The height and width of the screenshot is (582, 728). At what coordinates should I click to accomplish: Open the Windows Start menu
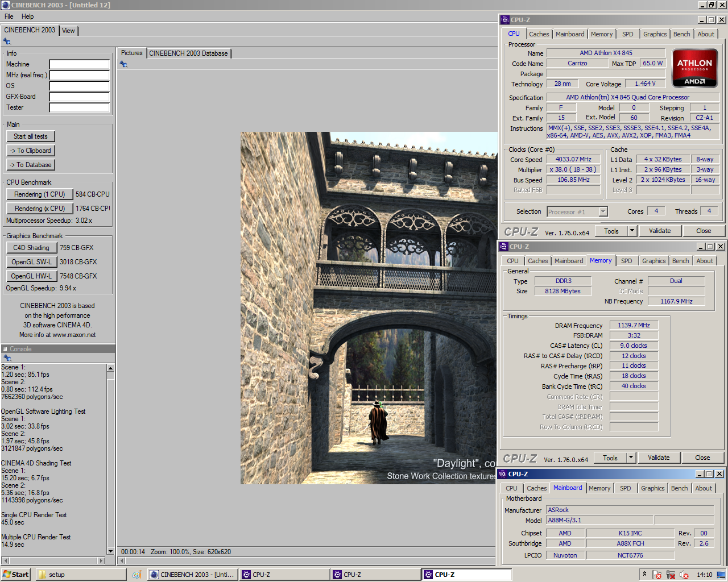(15, 575)
